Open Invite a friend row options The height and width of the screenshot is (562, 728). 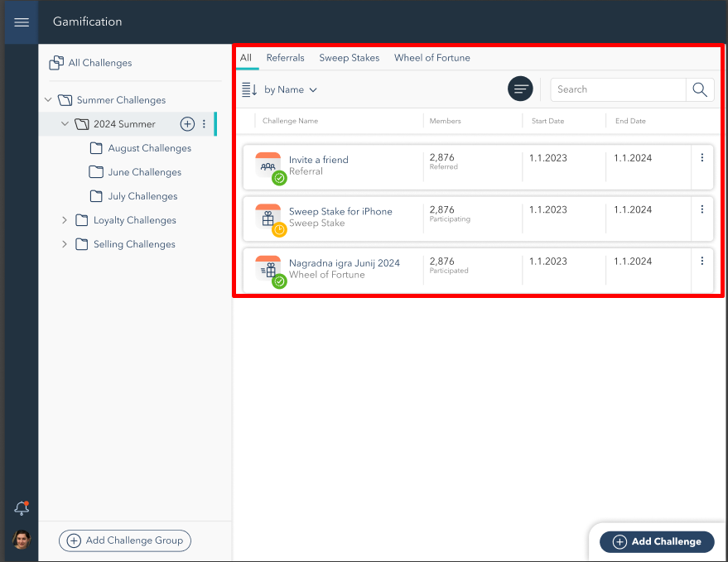pos(702,158)
